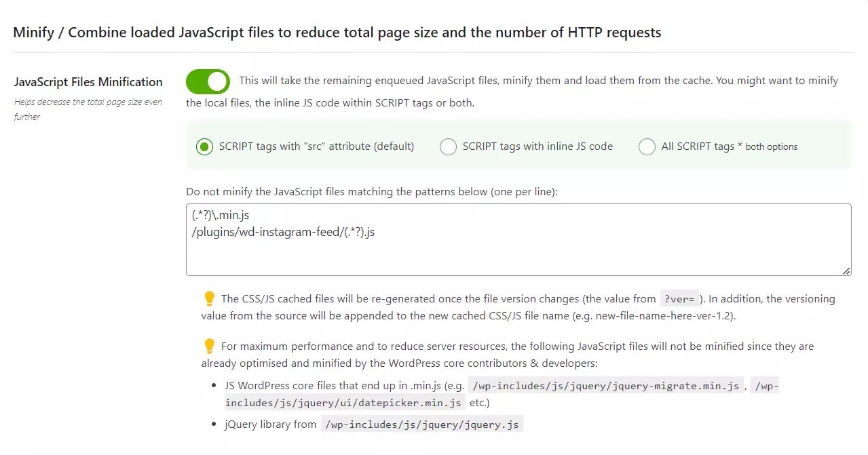The image size is (868, 455).
Task: Click the "Helps decrease the total page size" hint
Action: (x=88, y=109)
